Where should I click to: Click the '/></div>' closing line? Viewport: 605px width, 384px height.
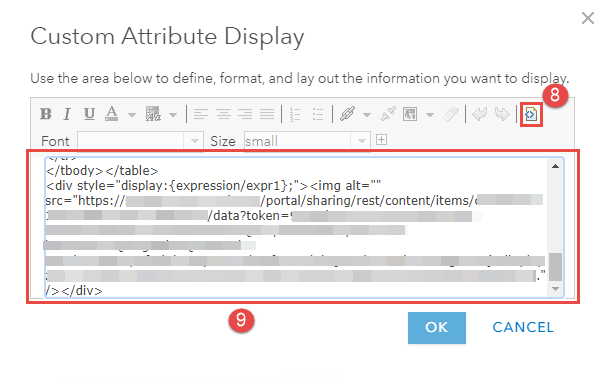(x=74, y=291)
